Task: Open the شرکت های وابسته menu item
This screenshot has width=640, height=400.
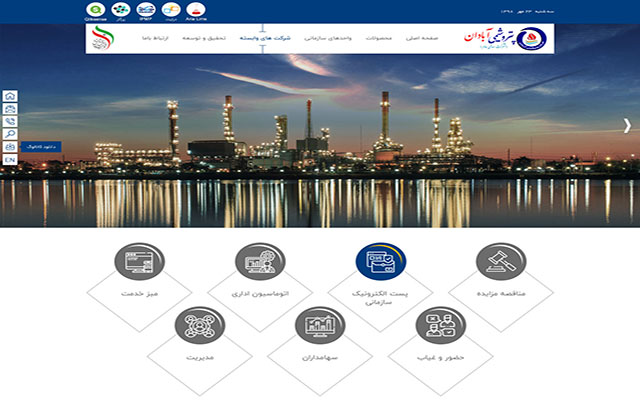Action: 265,38
